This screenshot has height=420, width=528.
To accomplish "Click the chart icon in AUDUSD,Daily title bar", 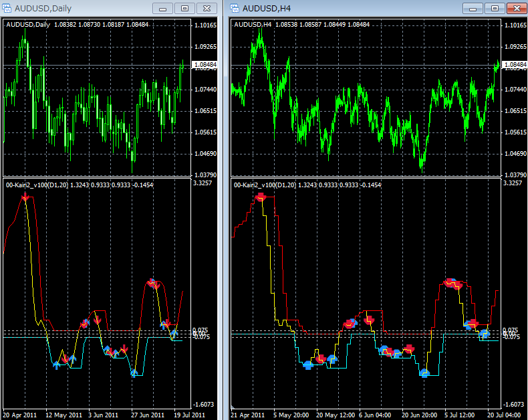I will tap(7, 8).
